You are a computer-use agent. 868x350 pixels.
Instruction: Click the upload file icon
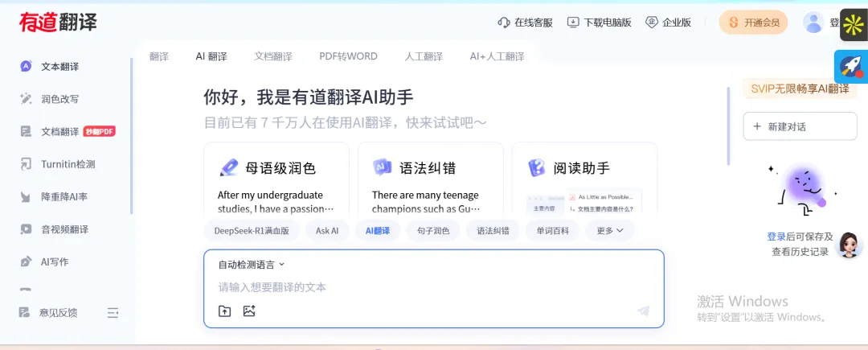pos(224,311)
